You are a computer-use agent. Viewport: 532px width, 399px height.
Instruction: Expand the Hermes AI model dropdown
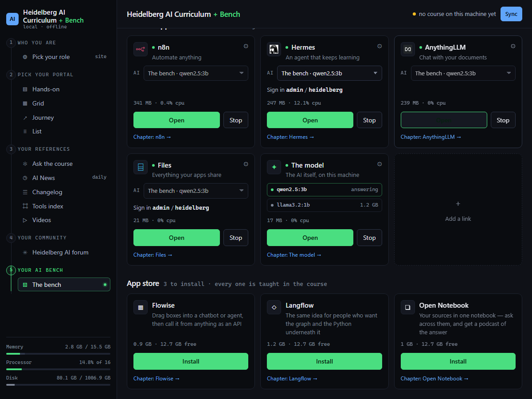click(x=329, y=73)
